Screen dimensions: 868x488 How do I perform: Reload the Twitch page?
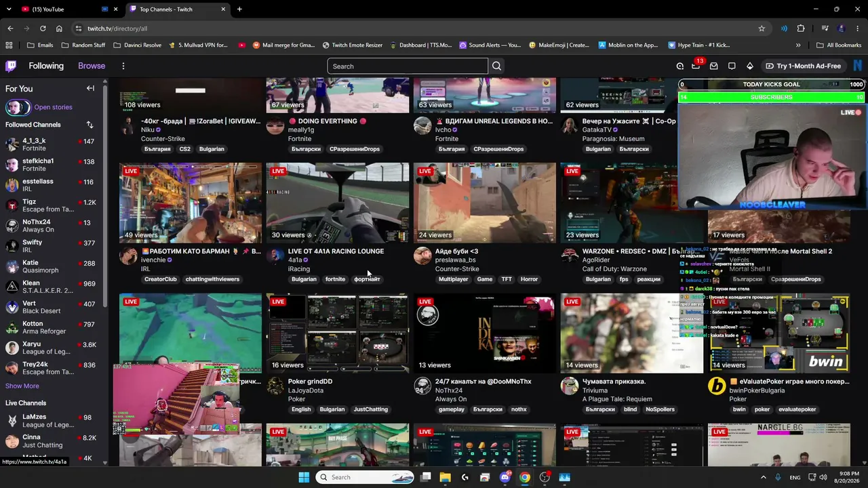43,28
